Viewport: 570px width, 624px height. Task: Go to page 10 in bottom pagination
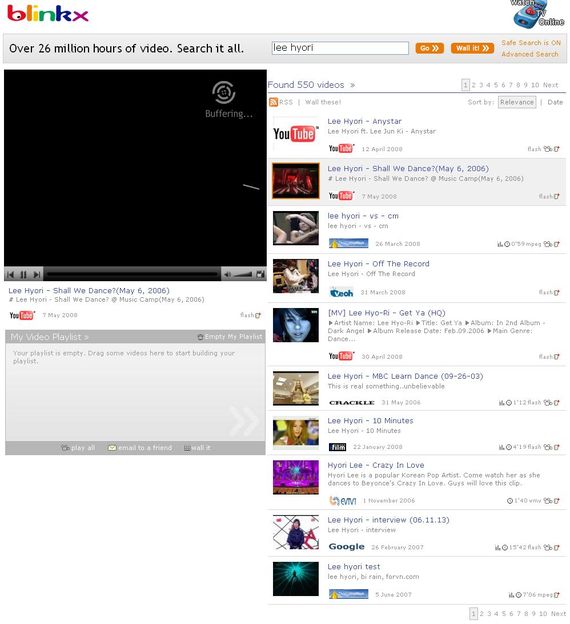(543, 614)
